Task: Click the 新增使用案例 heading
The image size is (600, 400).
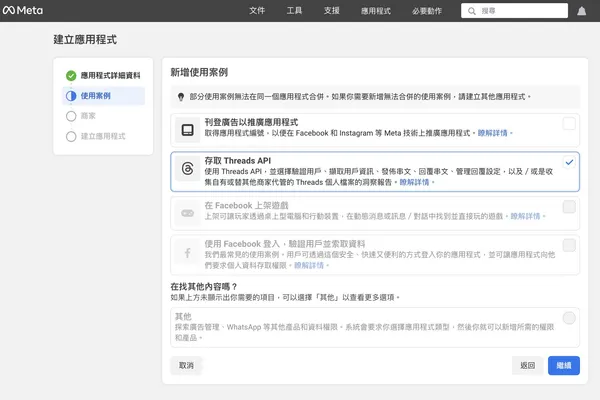Action: (199, 72)
